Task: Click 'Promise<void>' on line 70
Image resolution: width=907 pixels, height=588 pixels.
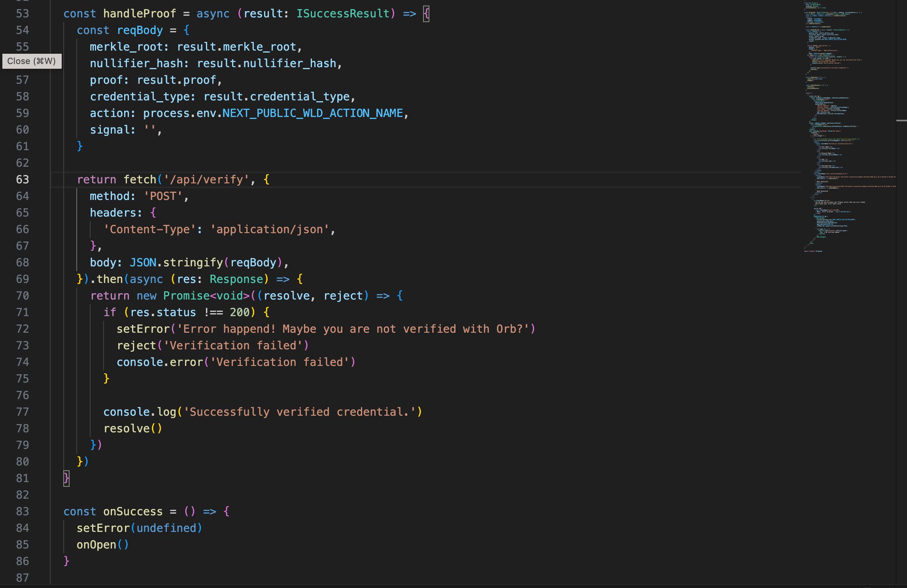Action: pyautogui.click(x=206, y=296)
